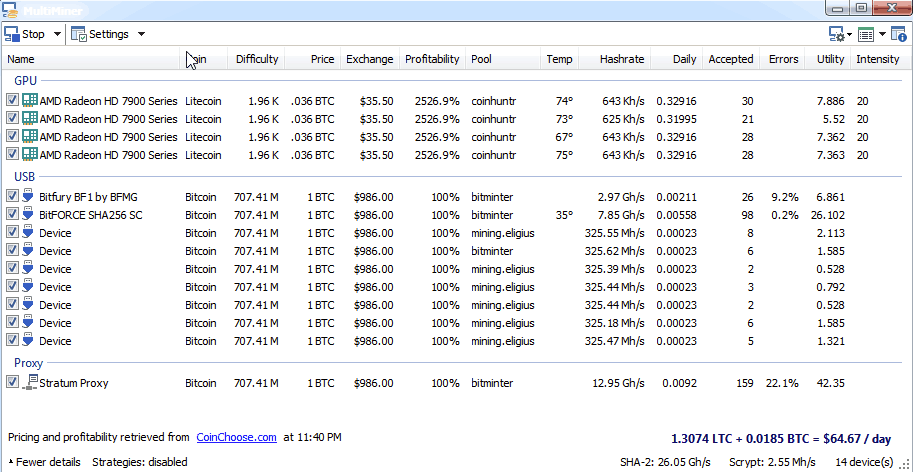The width and height of the screenshot is (913, 472).
Task: Uncheck the 67° AMD Radeon GPU checkbox
Action: pyautogui.click(x=12, y=137)
